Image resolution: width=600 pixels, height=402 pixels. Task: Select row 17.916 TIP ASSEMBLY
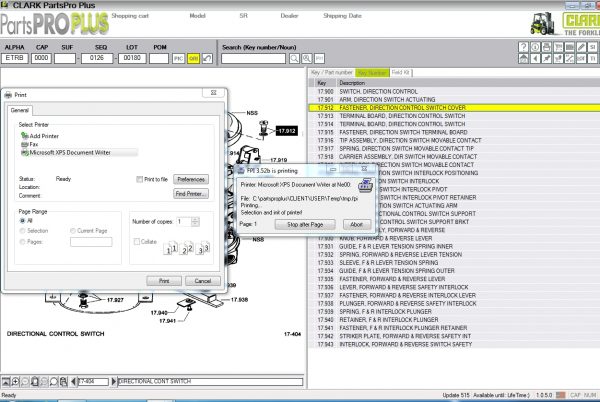pyautogui.click(x=454, y=140)
